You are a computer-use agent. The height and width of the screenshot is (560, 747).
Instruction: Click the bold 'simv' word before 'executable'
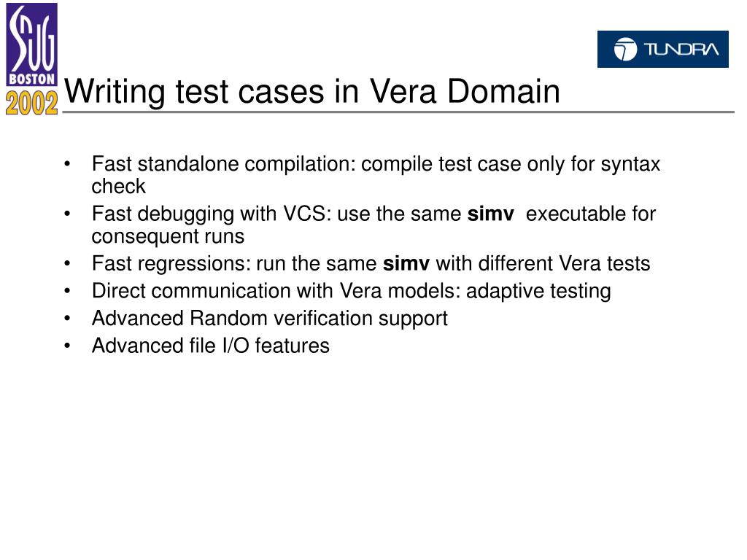(x=490, y=214)
